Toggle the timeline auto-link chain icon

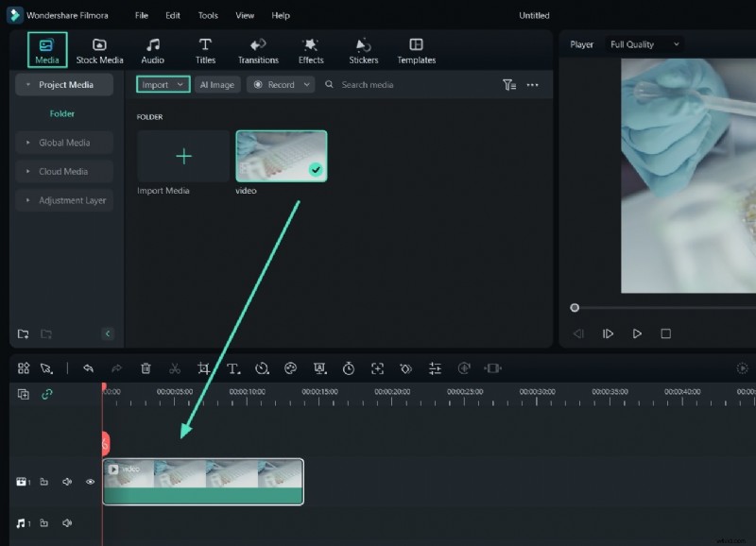47,394
